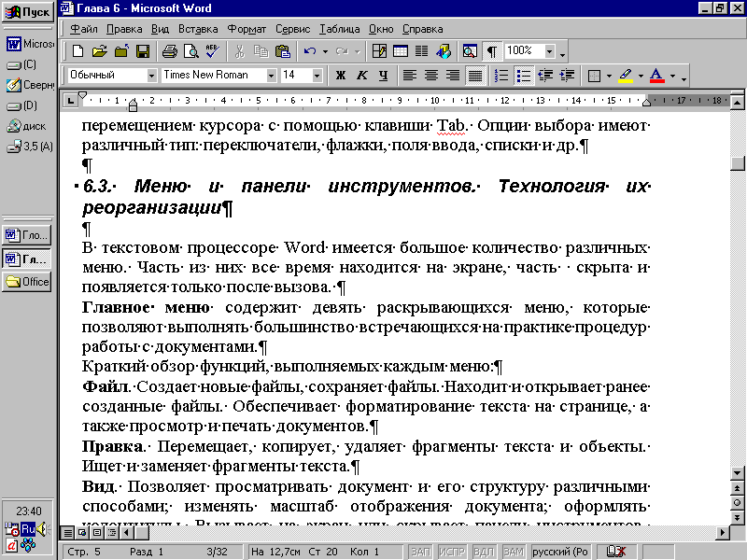Open the Формат menu
747x560 pixels.
[x=247, y=29]
